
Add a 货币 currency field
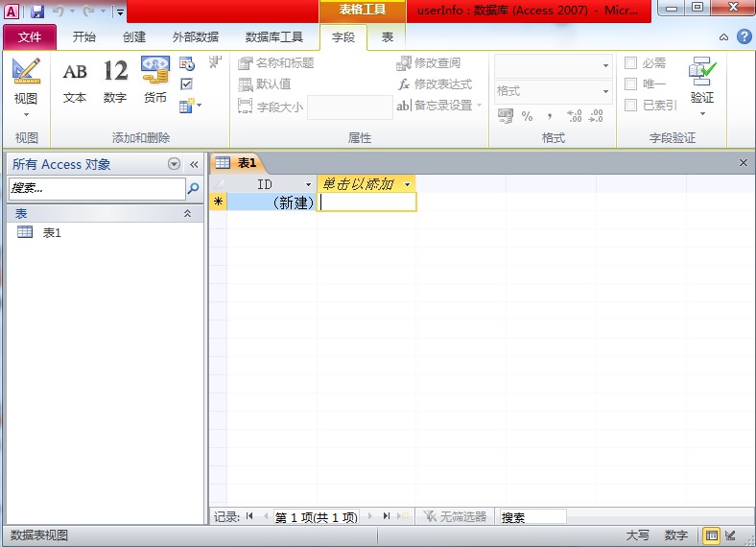(x=155, y=81)
